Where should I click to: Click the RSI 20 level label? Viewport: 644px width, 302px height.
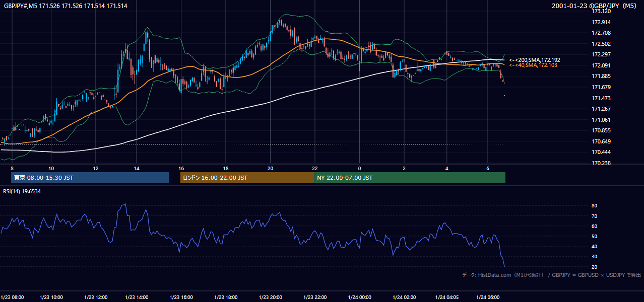tap(594, 267)
